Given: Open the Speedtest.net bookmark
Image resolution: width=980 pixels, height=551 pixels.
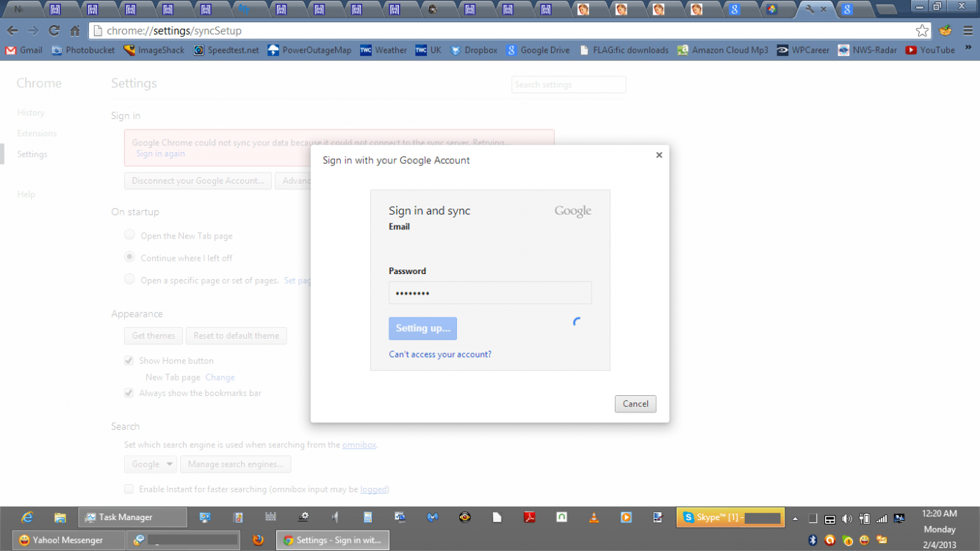Looking at the screenshot, I should click(226, 50).
